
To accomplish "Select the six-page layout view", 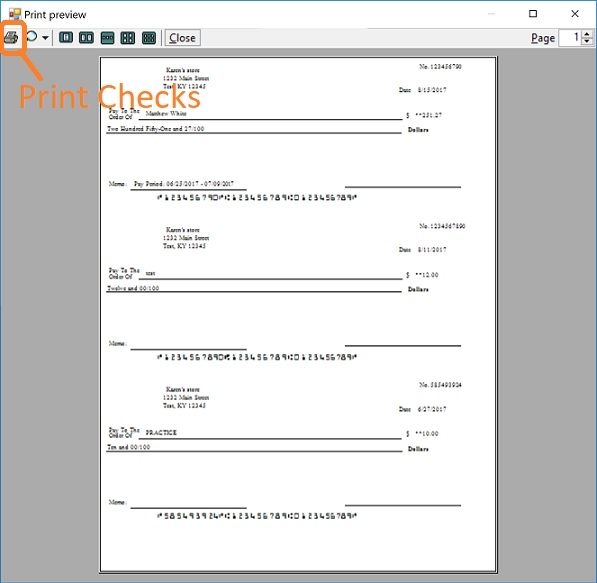I will click(149, 37).
